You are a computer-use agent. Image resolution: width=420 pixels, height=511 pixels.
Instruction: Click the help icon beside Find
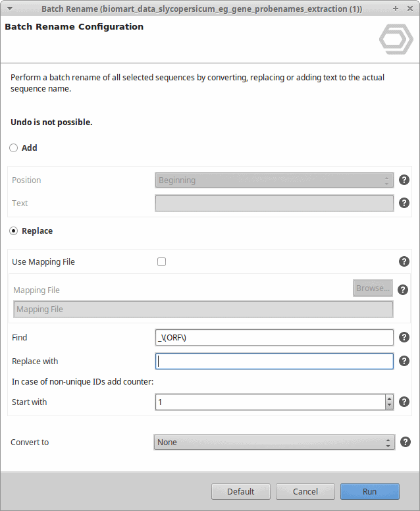pos(404,337)
